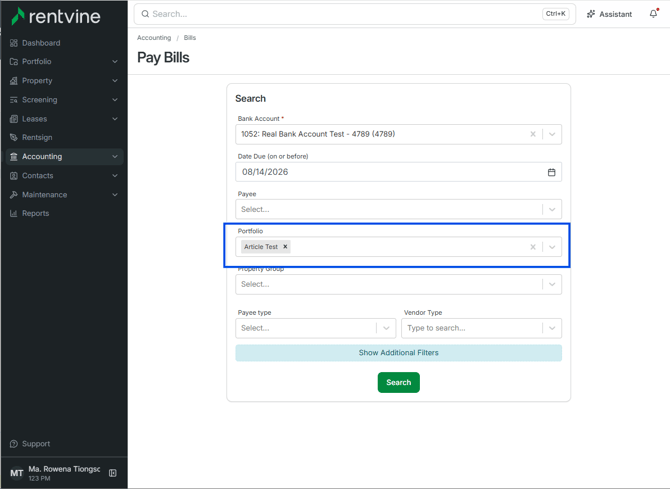Clear all Portfolio selections
Screen dimensions: 670x489
533,247
